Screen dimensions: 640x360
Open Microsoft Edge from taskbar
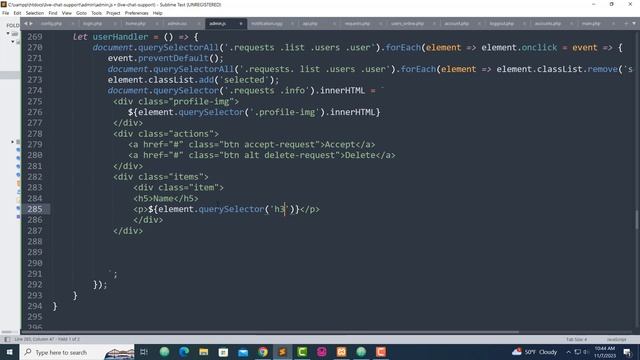[x=184, y=352]
